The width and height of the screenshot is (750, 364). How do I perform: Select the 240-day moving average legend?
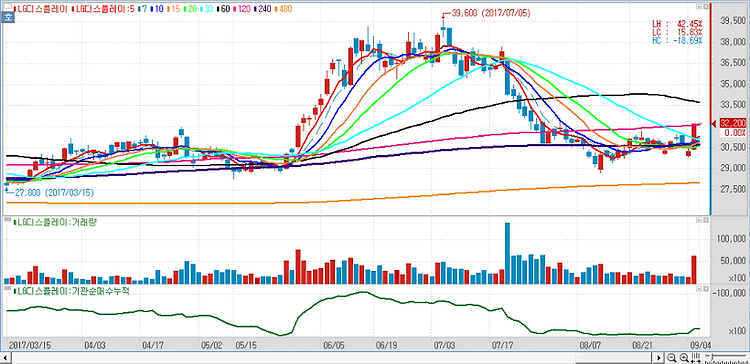tap(263, 9)
